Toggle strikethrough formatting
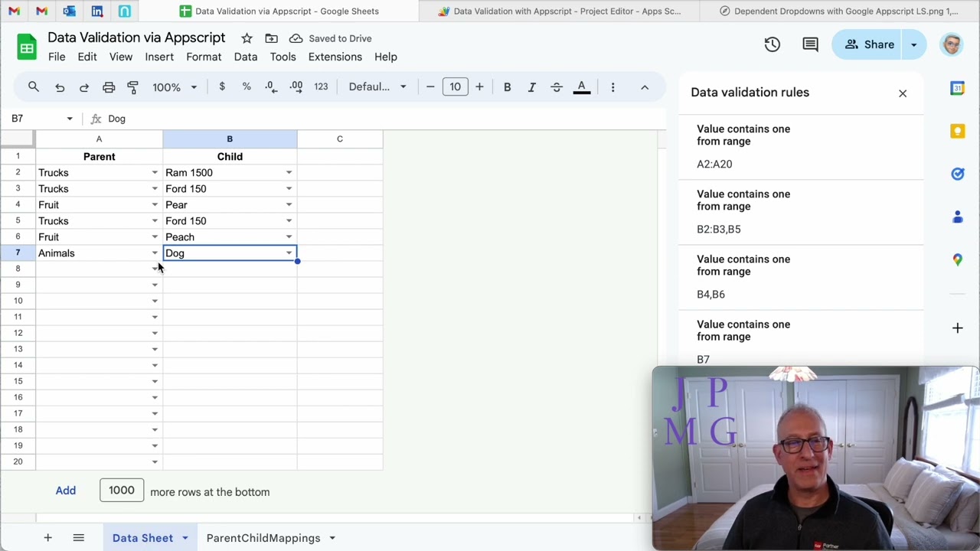The width and height of the screenshot is (980, 551). point(557,87)
